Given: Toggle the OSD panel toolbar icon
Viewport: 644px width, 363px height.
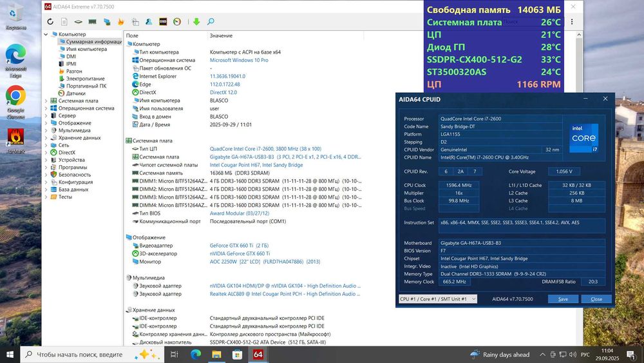Looking at the screenshot, I should point(163,22).
